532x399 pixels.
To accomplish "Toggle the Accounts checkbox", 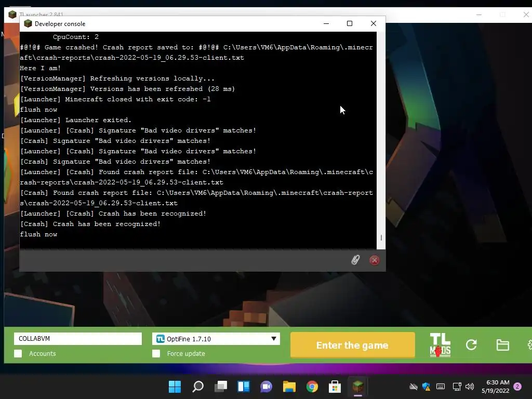I will pyautogui.click(x=18, y=353).
